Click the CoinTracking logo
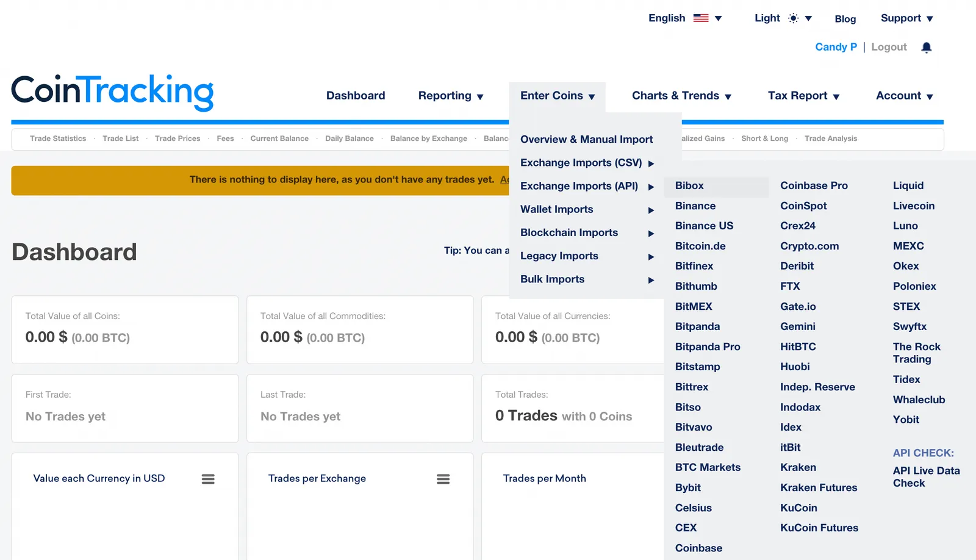The width and height of the screenshot is (976, 560). (x=112, y=93)
